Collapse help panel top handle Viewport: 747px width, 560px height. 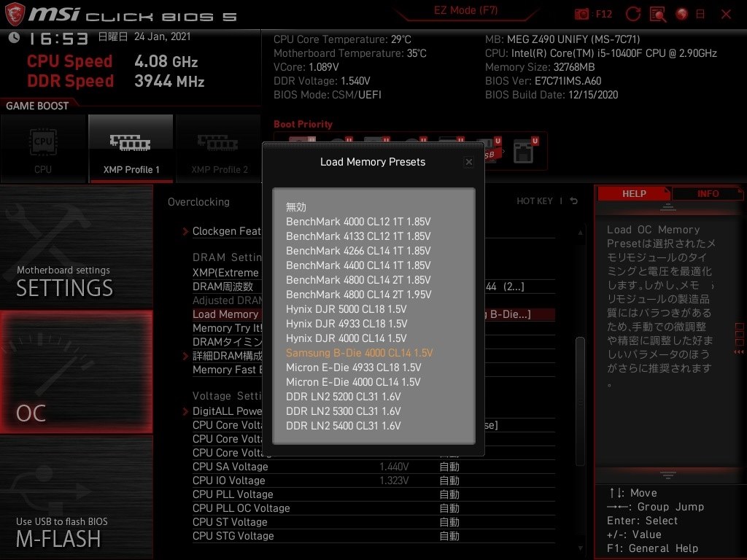point(668,206)
